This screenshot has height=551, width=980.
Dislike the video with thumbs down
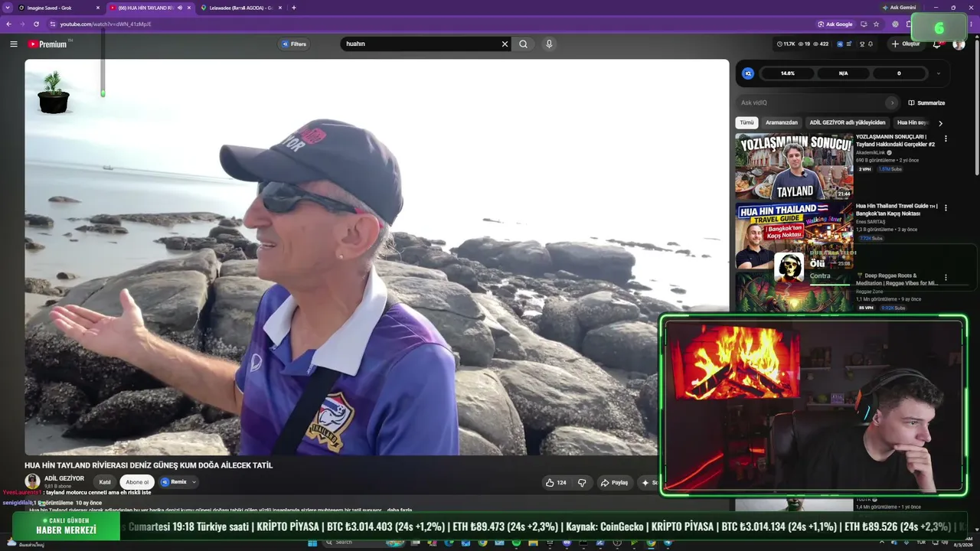582,482
